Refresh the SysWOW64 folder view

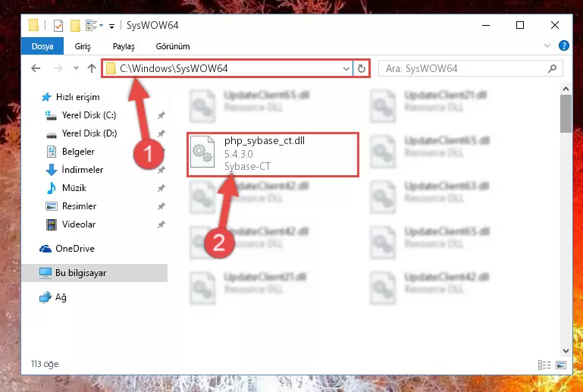361,69
